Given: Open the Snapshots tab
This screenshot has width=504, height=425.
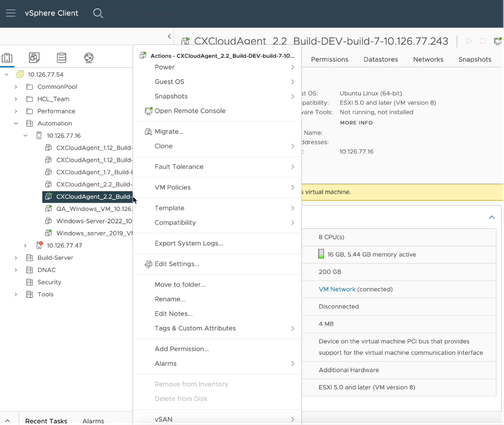Looking at the screenshot, I should 475,59.
